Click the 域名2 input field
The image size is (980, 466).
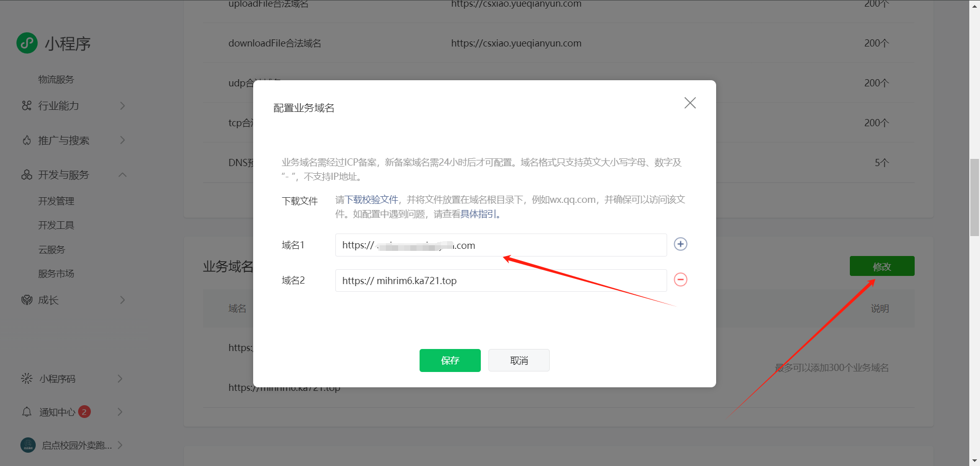pyautogui.click(x=500, y=281)
